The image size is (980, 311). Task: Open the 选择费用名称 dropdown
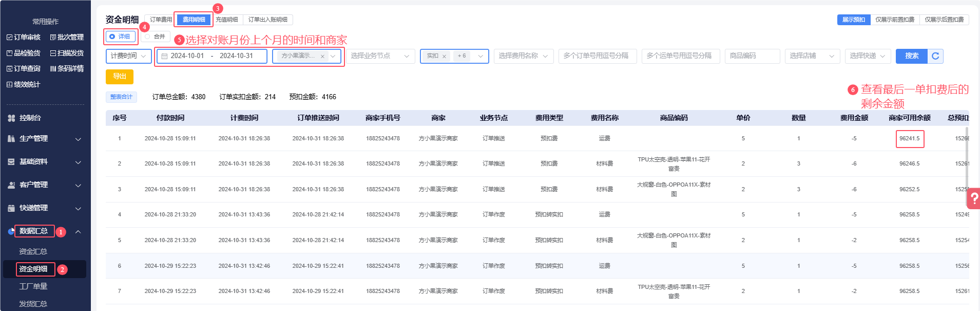click(x=524, y=56)
